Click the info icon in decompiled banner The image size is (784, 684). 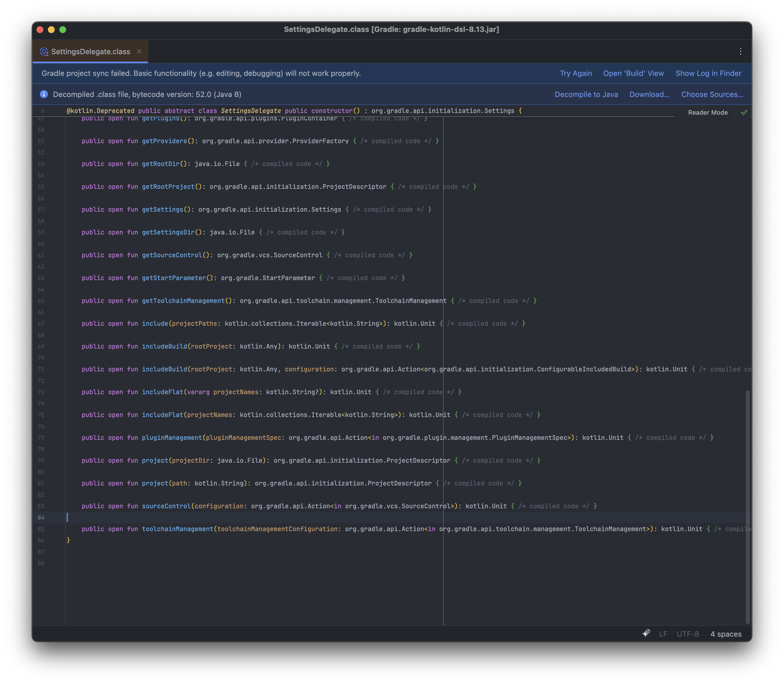point(44,94)
